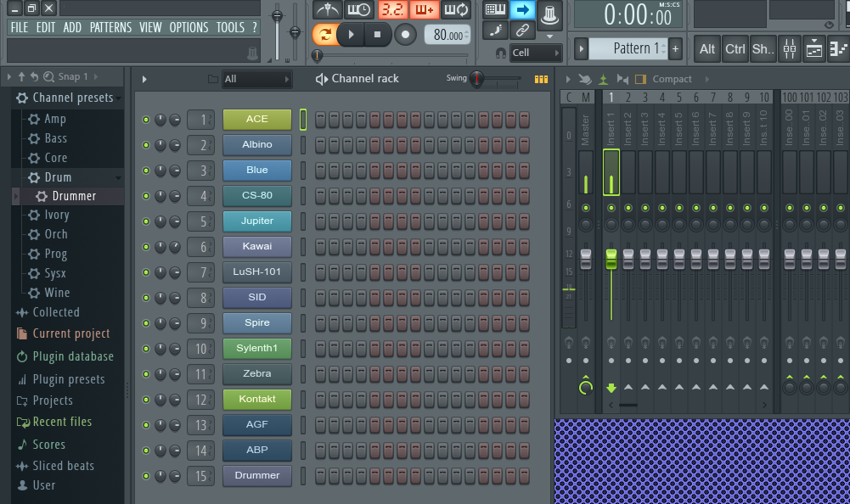Open the All channel filter dropdown

click(256, 79)
